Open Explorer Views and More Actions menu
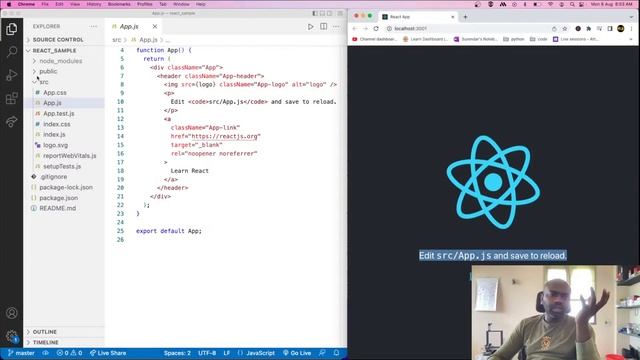640x360 pixels. pos(93,26)
